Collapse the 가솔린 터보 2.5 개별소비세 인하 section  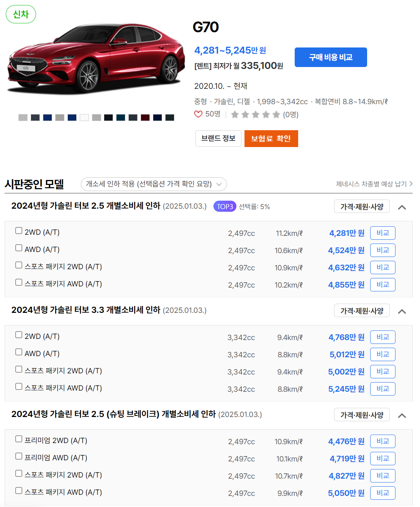(402, 207)
